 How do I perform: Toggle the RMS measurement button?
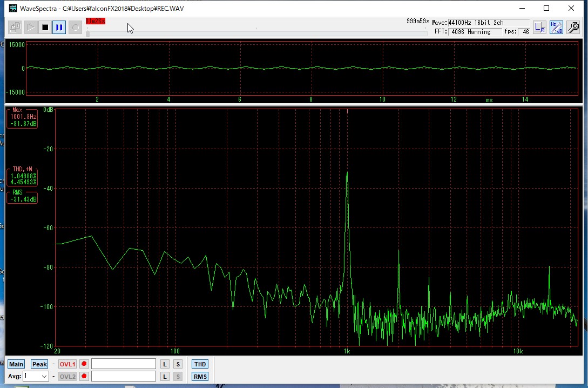click(x=200, y=376)
